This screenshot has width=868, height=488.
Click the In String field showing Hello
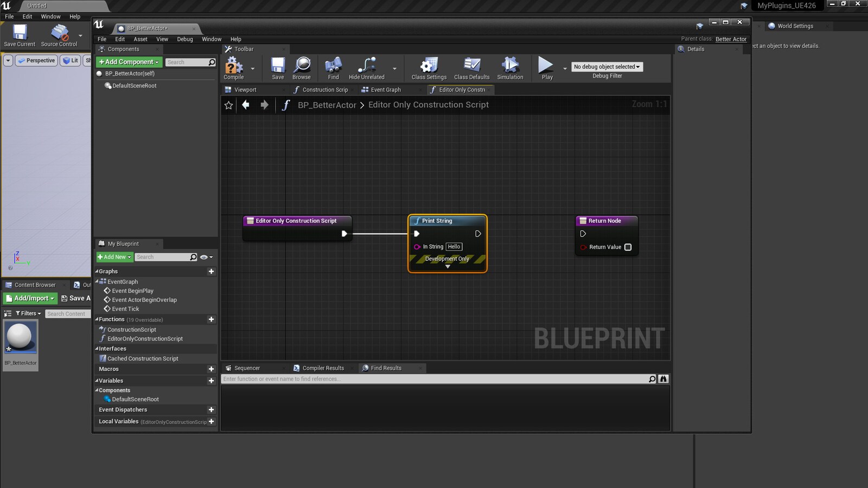[454, 247]
